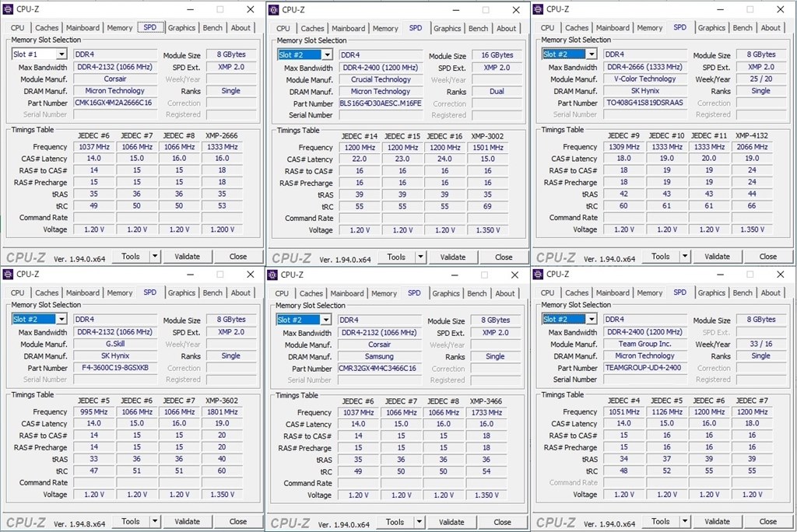This screenshot has width=797, height=532.
Task: Open the Slot #2 dropdown in the V-Color window
Action: (592, 54)
